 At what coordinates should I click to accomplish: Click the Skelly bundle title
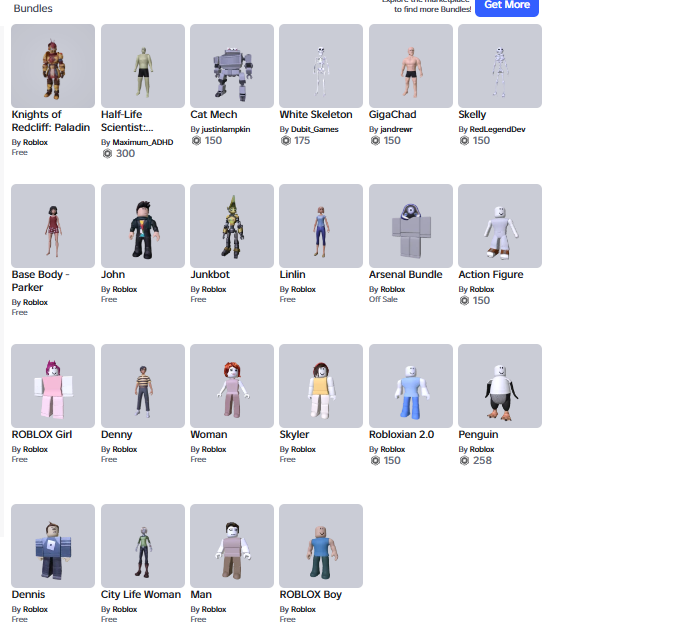472,115
